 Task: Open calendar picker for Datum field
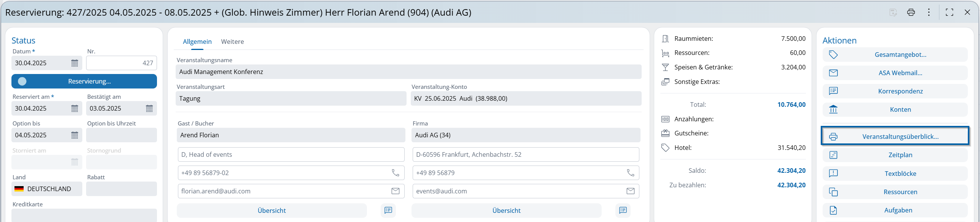pyautogui.click(x=75, y=63)
